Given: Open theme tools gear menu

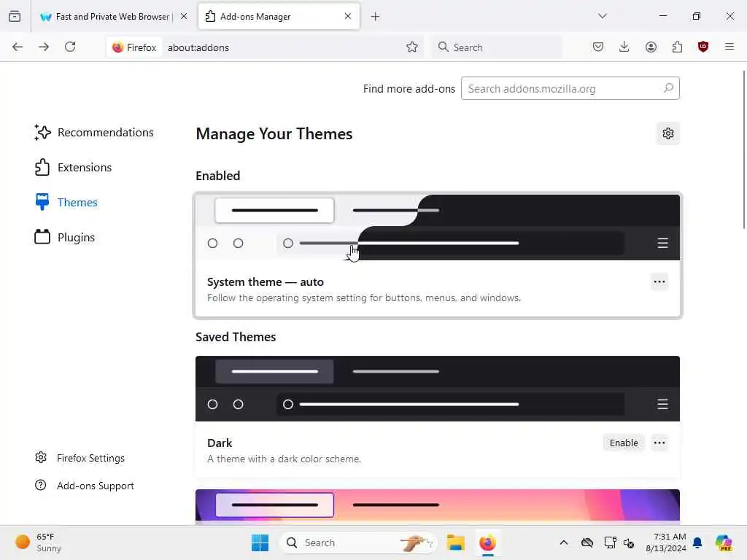Looking at the screenshot, I should [668, 133].
